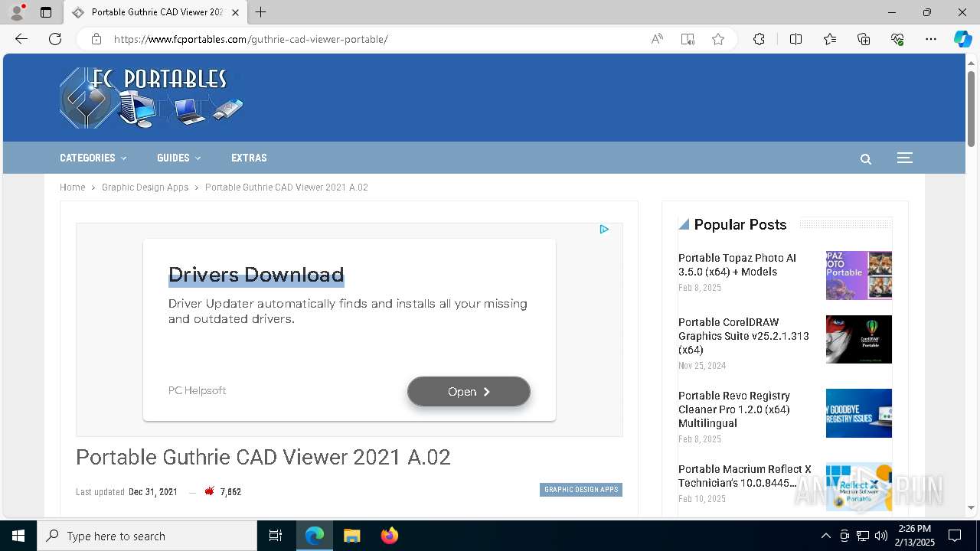This screenshot has height=551, width=980.
Task: Click the Popular Posts heading
Action: pyautogui.click(x=740, y=224)
